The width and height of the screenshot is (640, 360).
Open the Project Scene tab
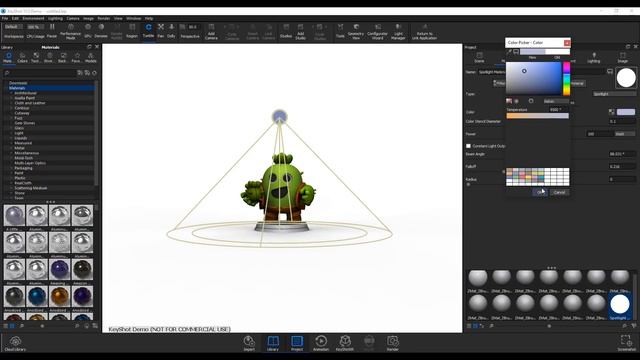479,58
